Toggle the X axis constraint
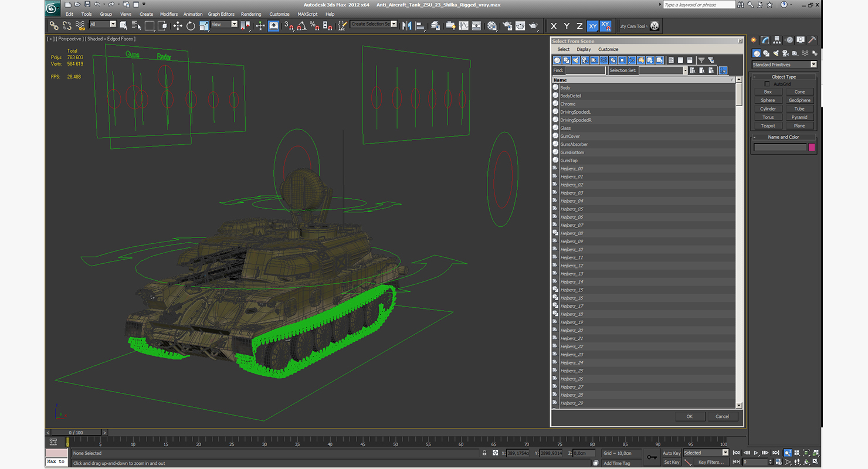Viewport: 868px width, 469px height. [554, 26]
